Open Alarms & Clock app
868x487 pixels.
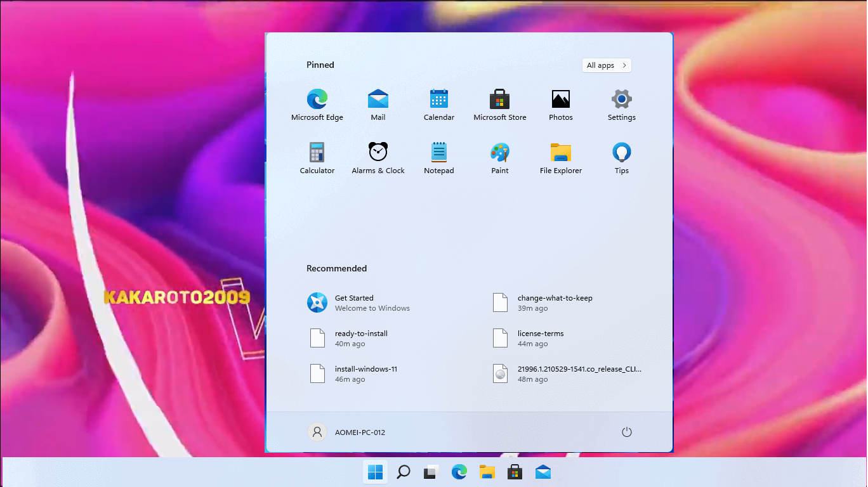(x=378, y=158)
